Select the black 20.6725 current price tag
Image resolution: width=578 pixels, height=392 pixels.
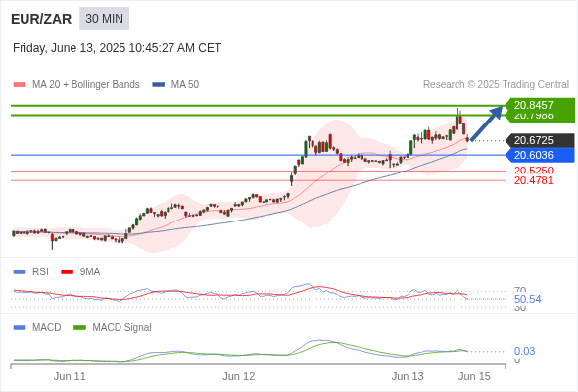click(540, 140)
